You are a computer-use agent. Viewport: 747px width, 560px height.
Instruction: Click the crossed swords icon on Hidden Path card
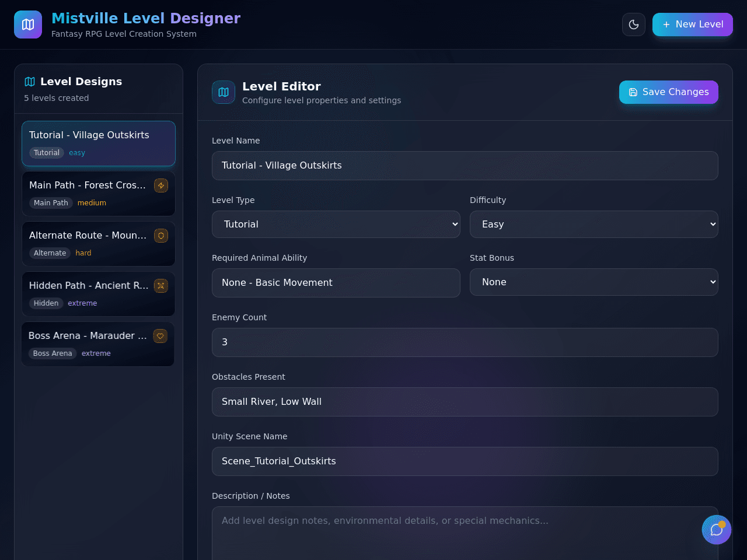[x=161, y=286]
